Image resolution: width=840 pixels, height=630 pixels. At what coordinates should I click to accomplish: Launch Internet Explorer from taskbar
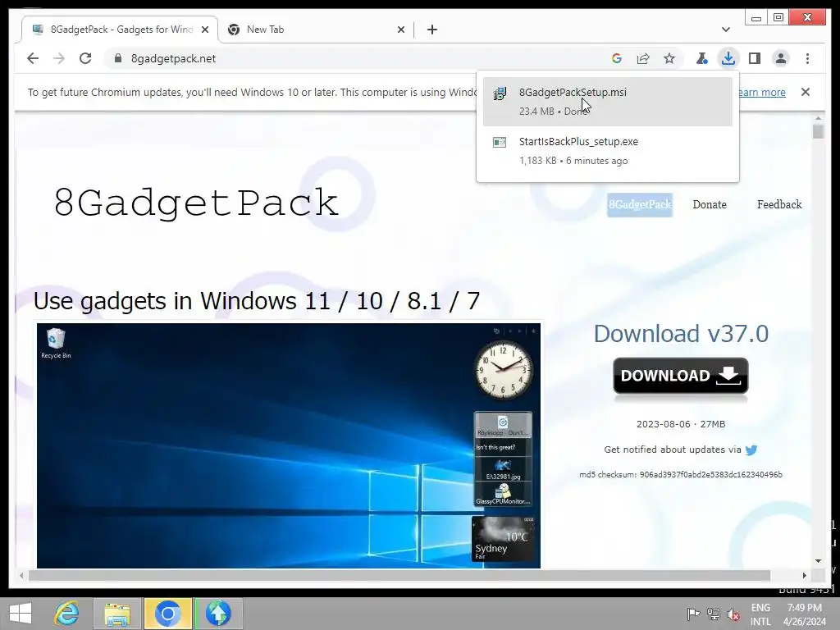coord(66,614)
